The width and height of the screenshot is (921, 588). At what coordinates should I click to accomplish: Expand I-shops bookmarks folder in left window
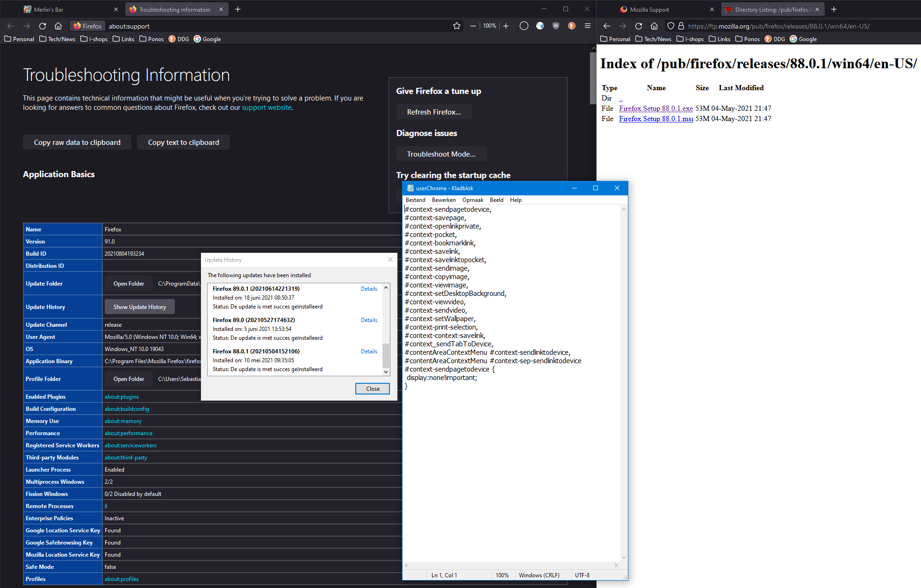click(x=94, y=39)
